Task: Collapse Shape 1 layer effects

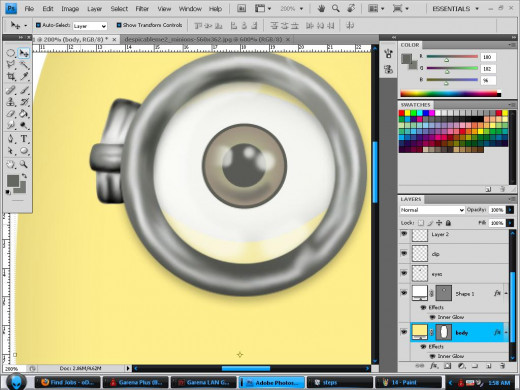Action: pyautogui.click(x=506, y=293)
